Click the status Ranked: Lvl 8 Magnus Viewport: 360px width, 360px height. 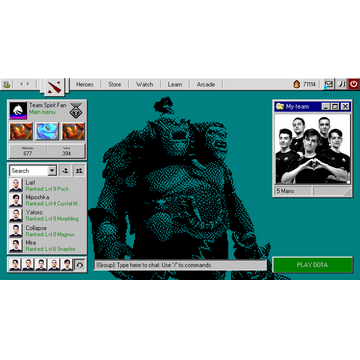50,235
